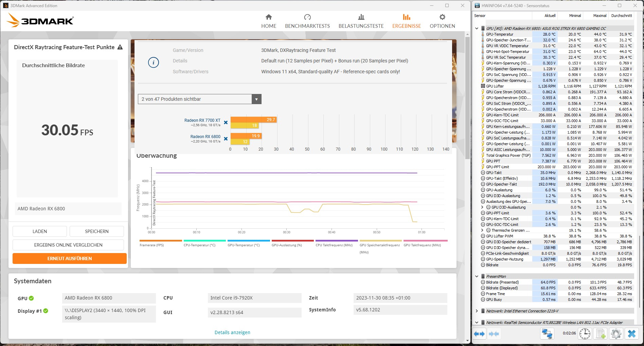
Task: Open the BENCHMARKTESTS tab
Action: (x=307, y=21)
